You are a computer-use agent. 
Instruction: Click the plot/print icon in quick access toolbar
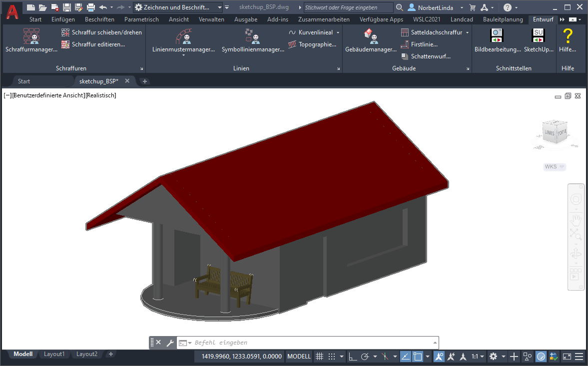pyautogui.click(x=90, y=7)
